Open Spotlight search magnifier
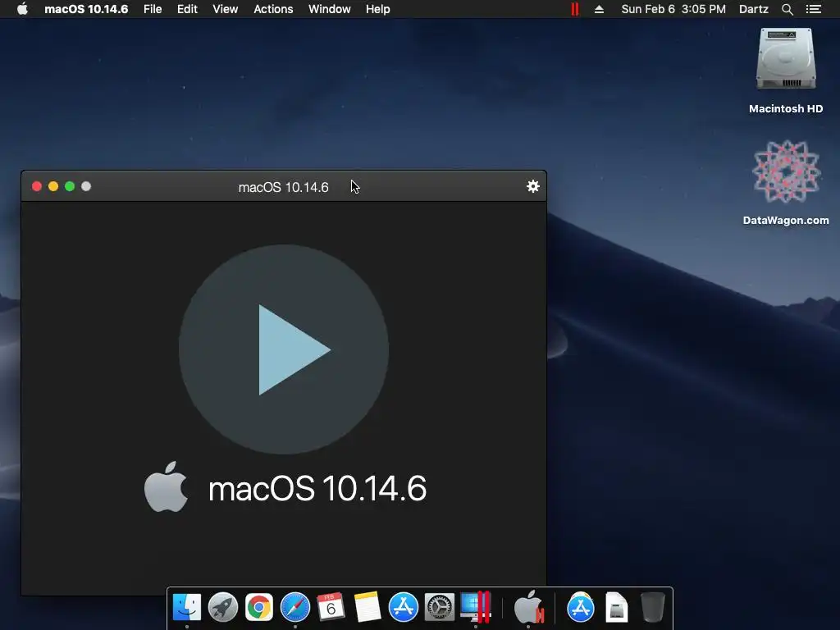 (787, 9)
